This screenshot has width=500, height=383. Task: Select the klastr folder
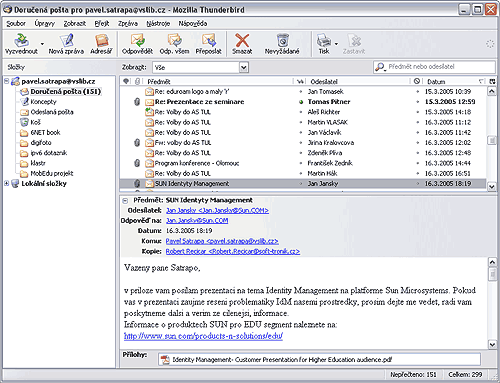click(33, 163)
